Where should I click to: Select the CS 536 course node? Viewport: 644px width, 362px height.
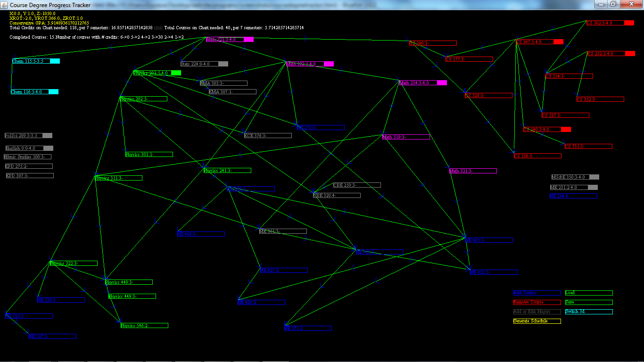point(537,156)
